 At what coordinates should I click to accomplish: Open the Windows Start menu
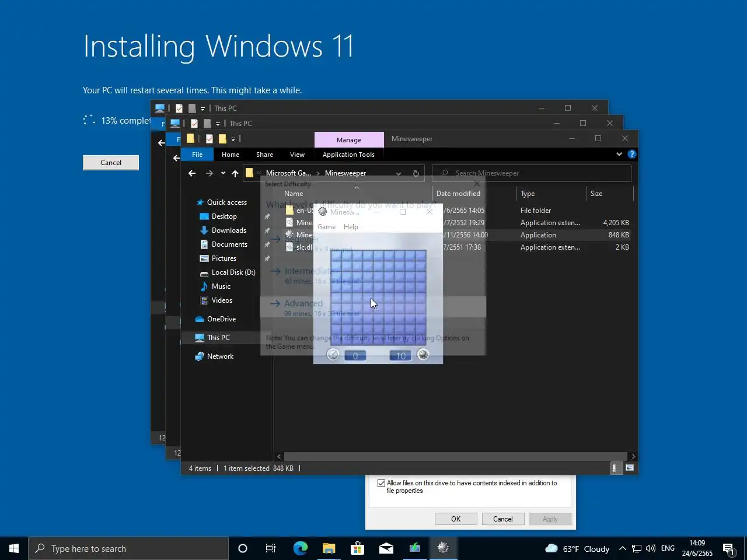(14, 548)
